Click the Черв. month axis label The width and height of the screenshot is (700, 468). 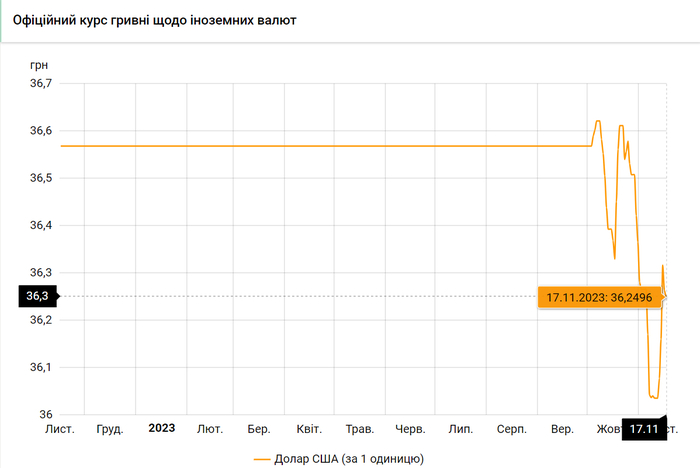410,429
